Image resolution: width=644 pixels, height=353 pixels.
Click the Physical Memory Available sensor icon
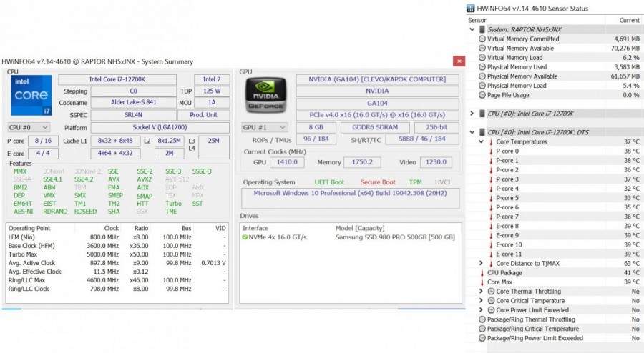[x=482, y=76]
